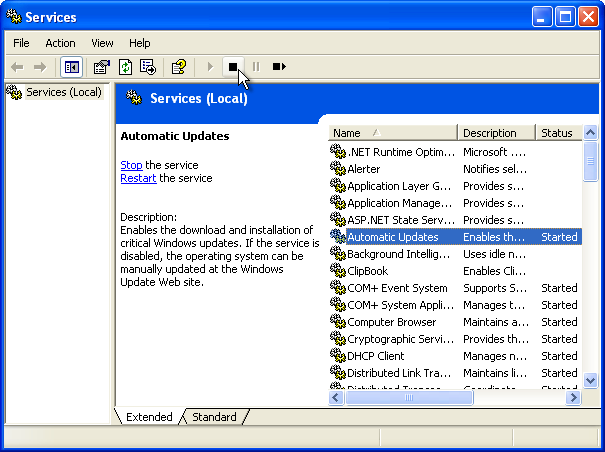Click the Forward arrow toolbar icon

click(x=40, y=67)
